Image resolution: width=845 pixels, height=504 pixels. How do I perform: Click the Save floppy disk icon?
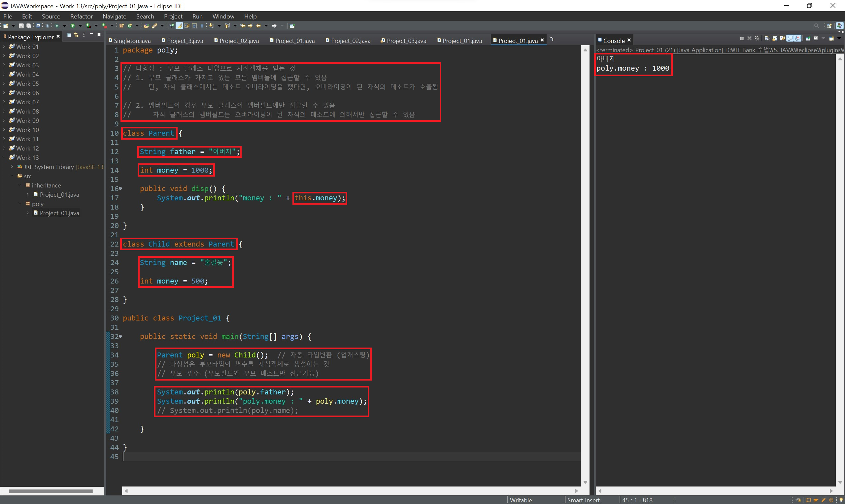click(21, 26)
